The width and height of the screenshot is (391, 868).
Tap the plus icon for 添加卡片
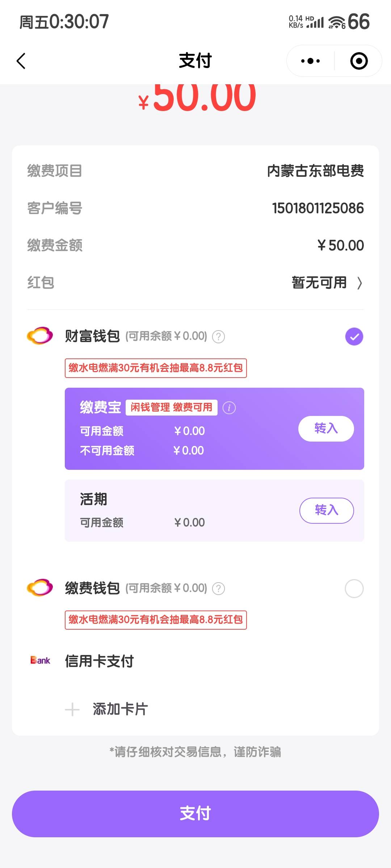point(72,710)
